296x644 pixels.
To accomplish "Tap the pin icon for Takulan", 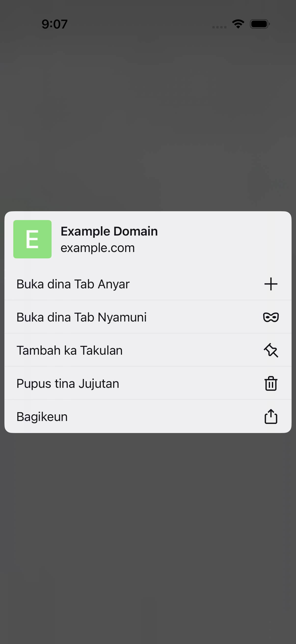I will (271, 350).
